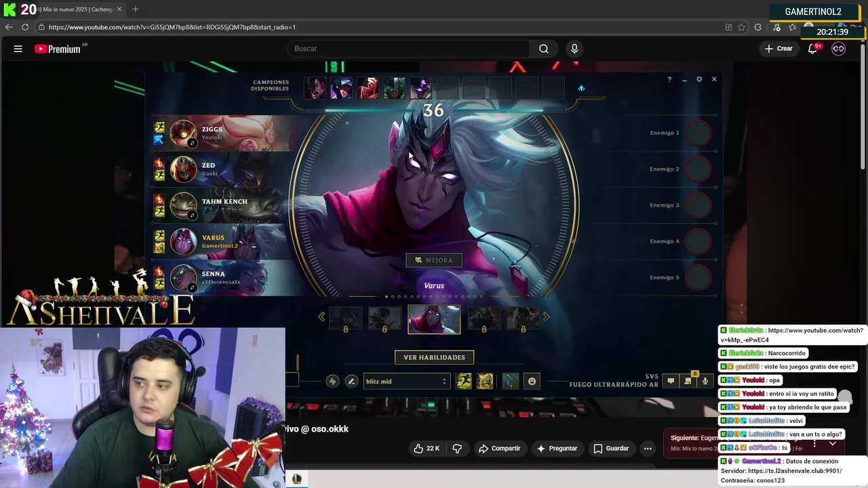Click the Preguntar button
This screenshot has height=488, width=868.
[x=557, y=448]
